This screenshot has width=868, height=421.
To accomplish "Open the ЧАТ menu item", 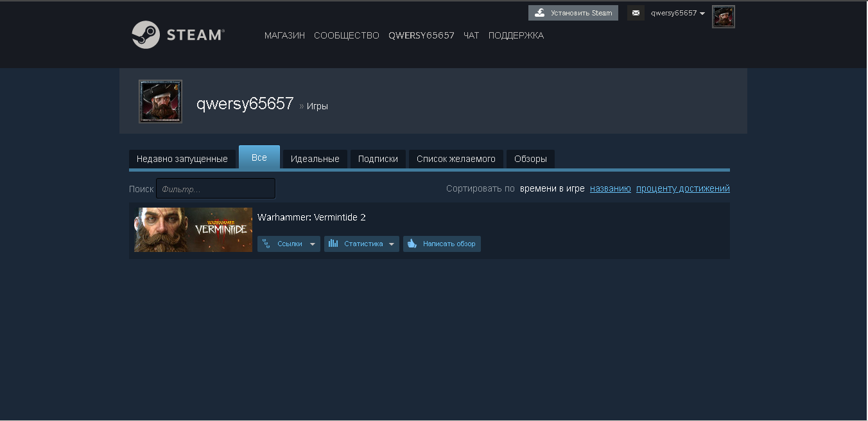I will pyautogui.click(x=471, y=35).
